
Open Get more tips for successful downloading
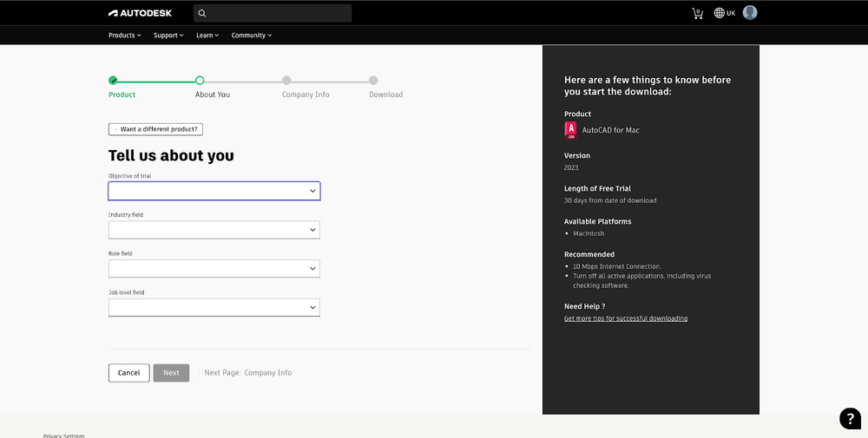pyautogui.click(x=625, y=318)
